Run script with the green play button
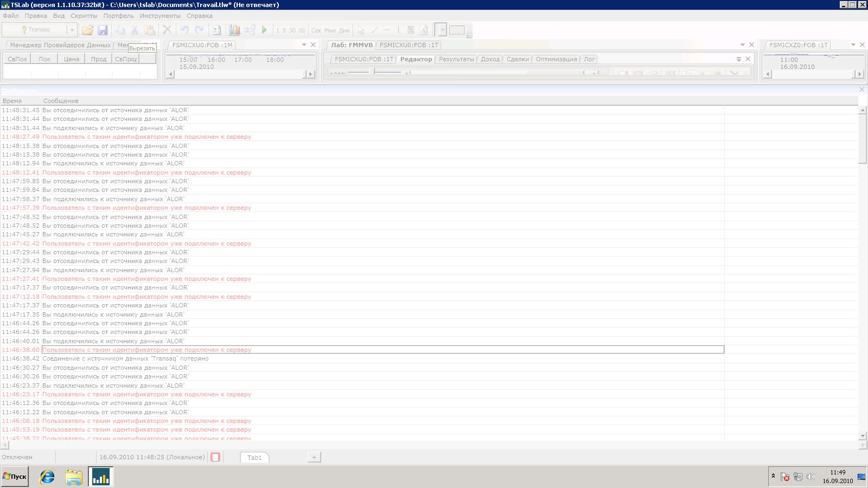The width and height of the screenshot is (868, 488). pos(264,30)
